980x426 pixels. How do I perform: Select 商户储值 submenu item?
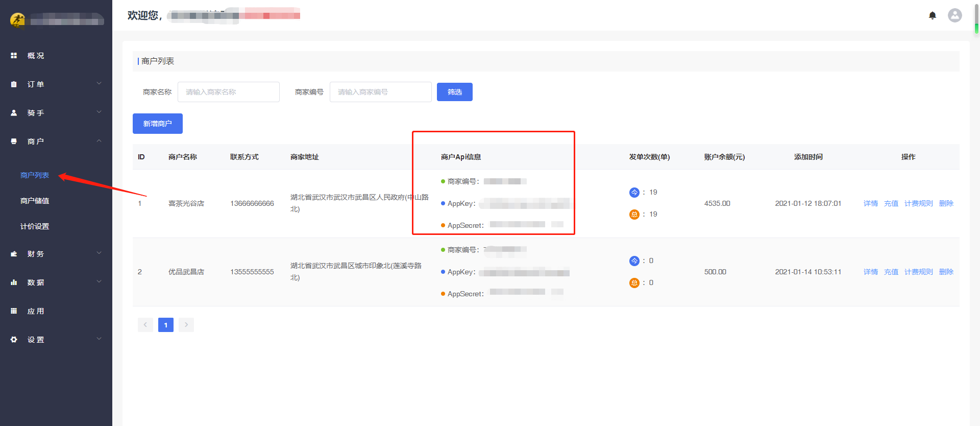35,201
